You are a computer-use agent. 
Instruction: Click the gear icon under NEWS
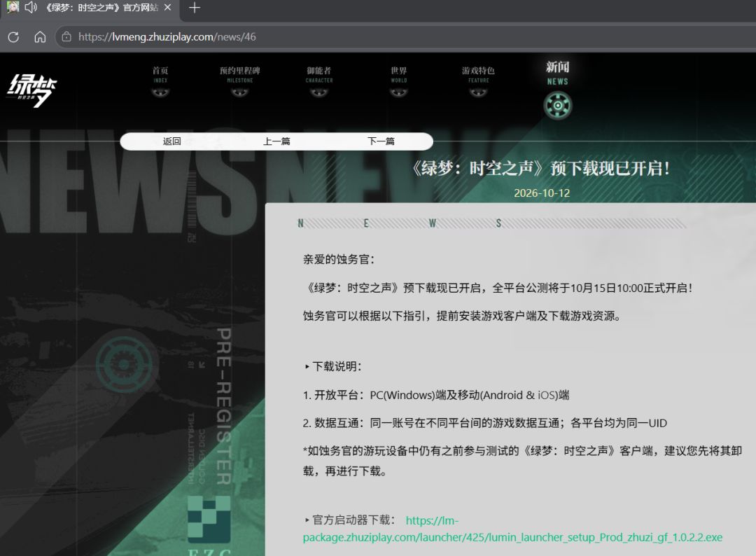(x=558, y=106)
